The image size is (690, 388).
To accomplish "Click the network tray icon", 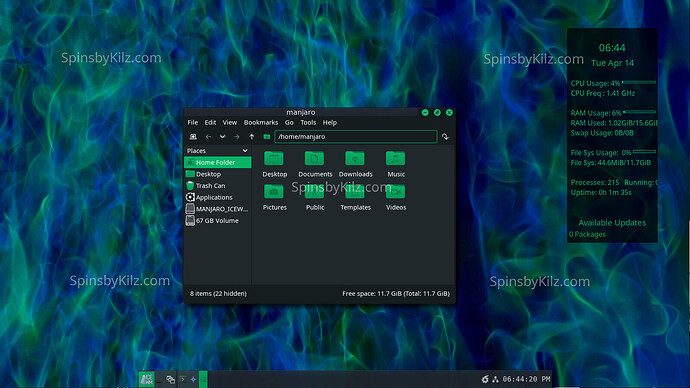I will pyautogui.click(x=495, y=379).
